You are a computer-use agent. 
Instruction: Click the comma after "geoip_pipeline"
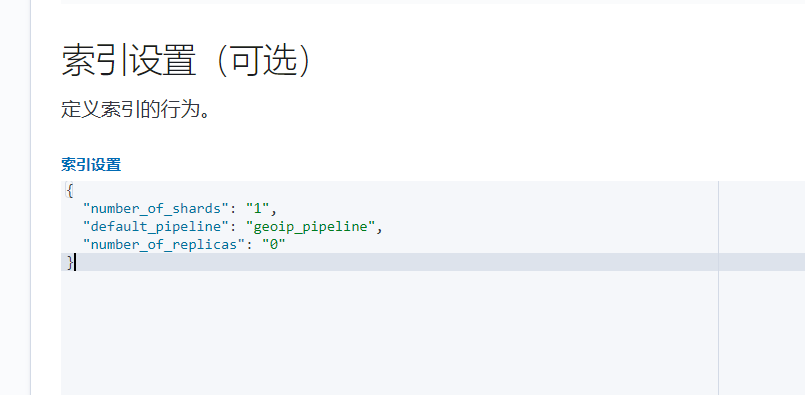pos(379,228)
